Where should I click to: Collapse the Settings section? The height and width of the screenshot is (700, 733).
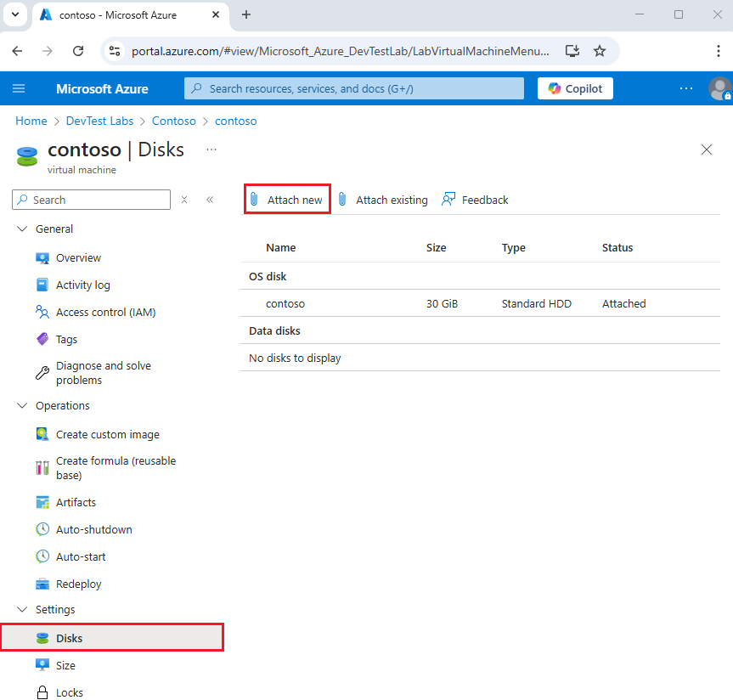(x=22, y=609)
